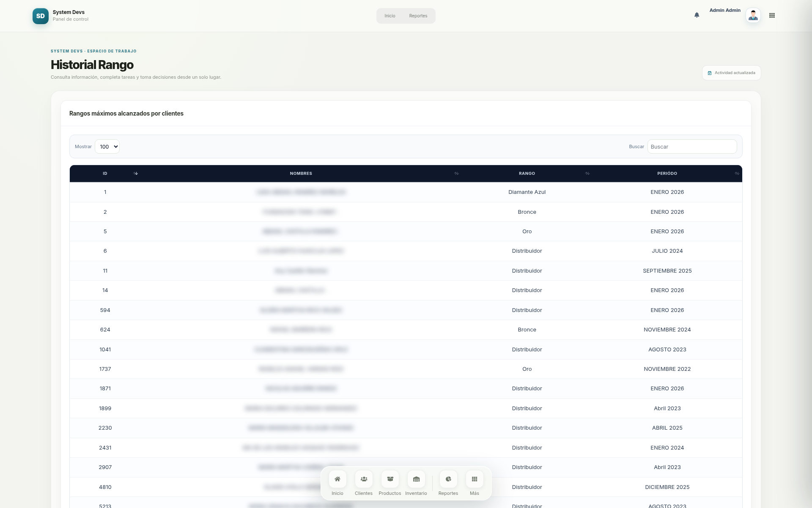Sort table by ID column arrow

136,174
